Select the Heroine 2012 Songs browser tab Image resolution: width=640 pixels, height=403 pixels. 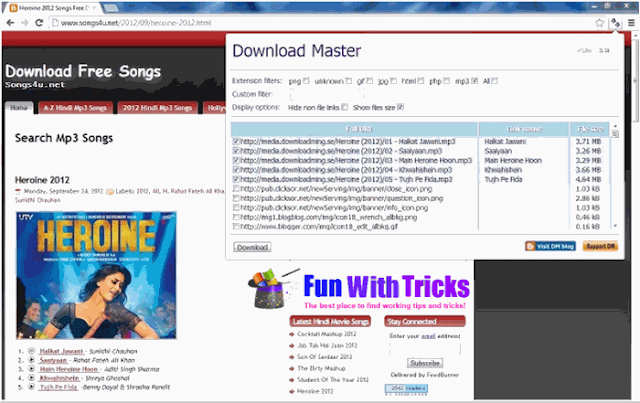[53, 8]
